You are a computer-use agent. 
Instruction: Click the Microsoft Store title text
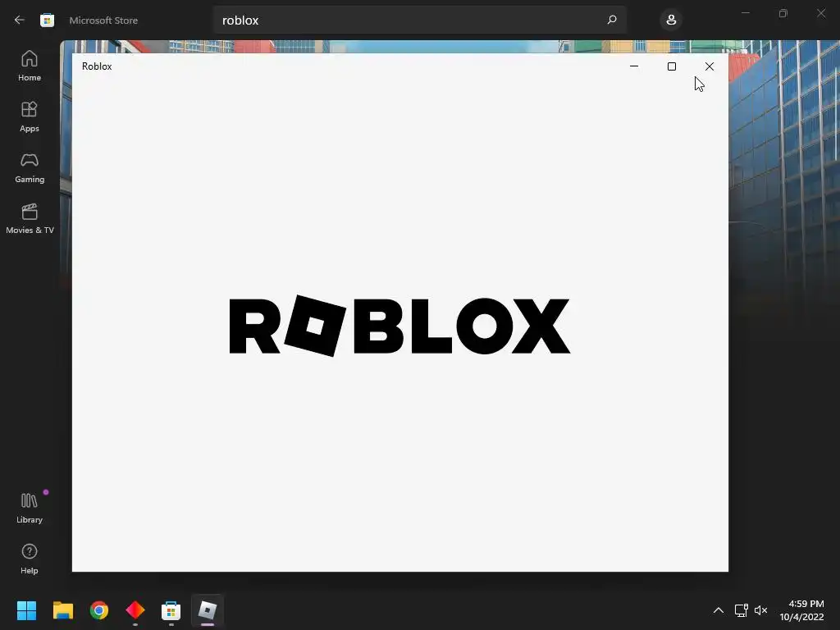tap(103, 21)
